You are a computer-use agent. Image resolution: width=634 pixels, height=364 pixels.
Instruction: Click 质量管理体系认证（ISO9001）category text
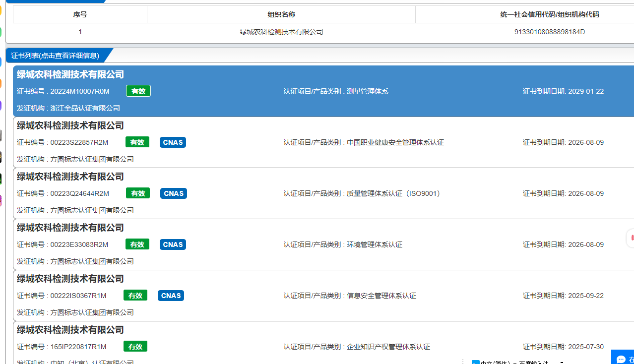point(394,193)
